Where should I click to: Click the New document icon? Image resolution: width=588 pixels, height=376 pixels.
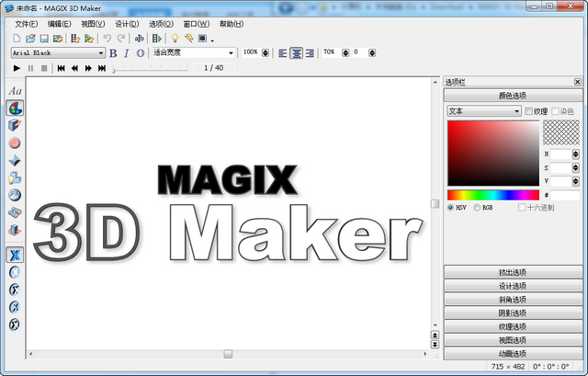coord(17,39)
